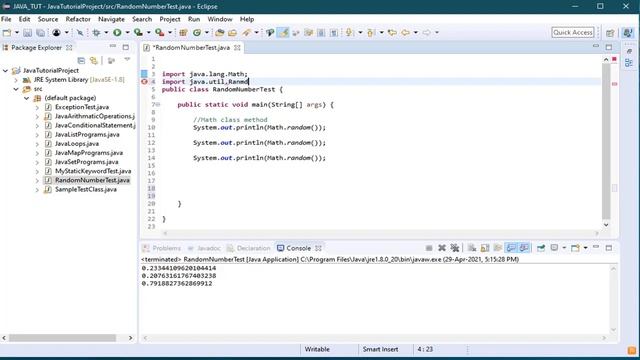Select SampleTestClass.java in Package Explorer
The image size is (640, 360).
click(x=86, y=190)
